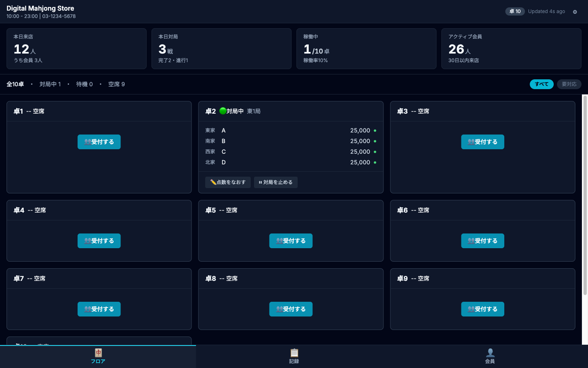Open settings via the gear icon
The height and width of the screenshot is (368, 588).
tap(575, 12)
